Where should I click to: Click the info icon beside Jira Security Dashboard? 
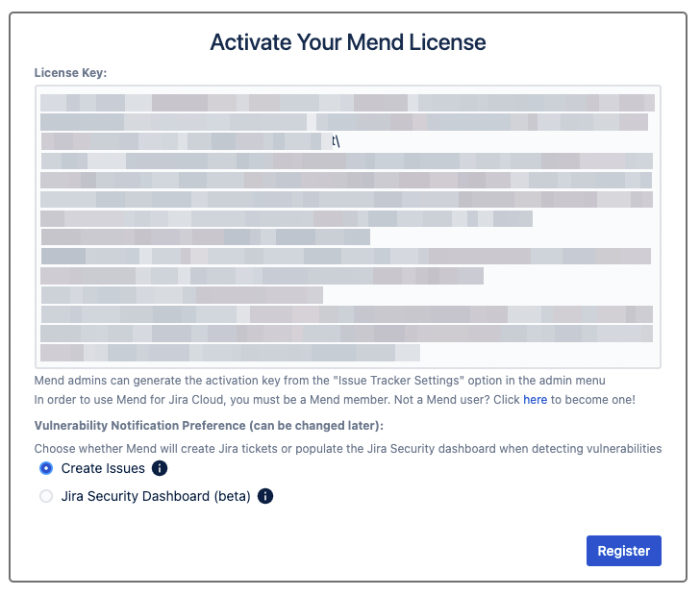coord(265,497)
